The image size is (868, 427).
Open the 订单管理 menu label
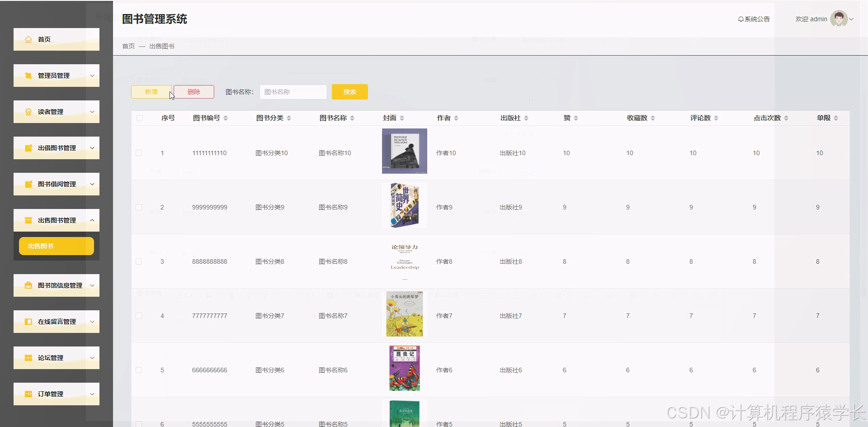[x=51, y=394]
